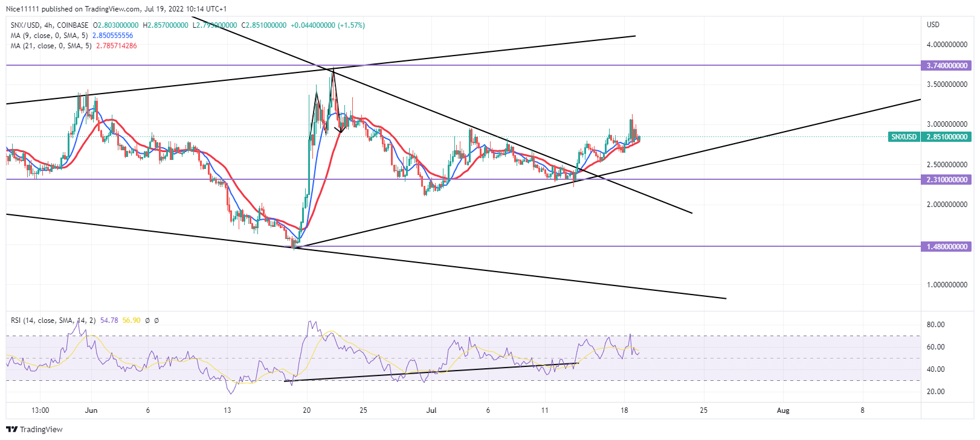Click the 13 date label on time axis

tap(227, 410)
